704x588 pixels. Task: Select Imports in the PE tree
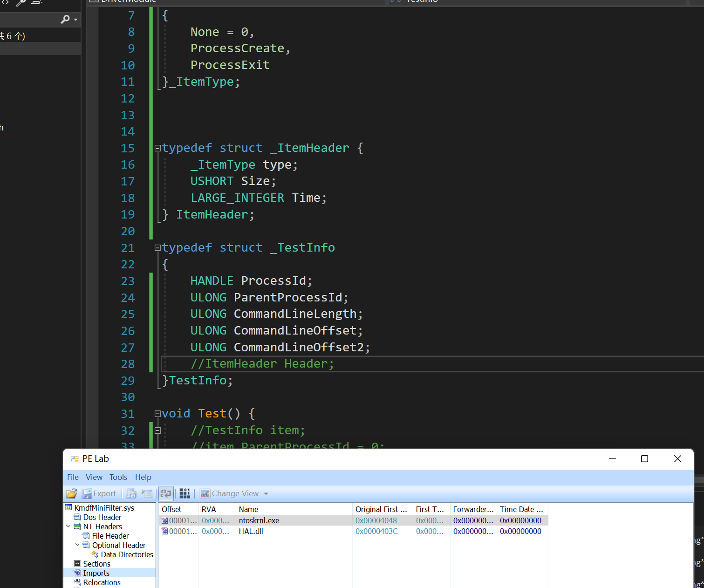[x=96, y=573]
